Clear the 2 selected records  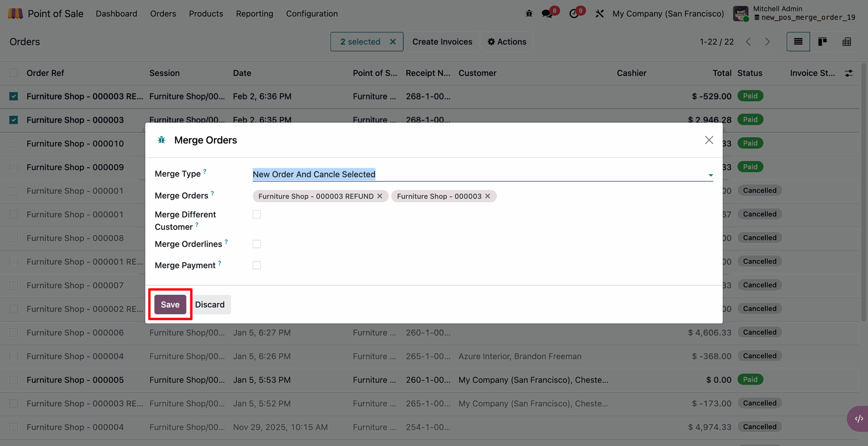393,42
